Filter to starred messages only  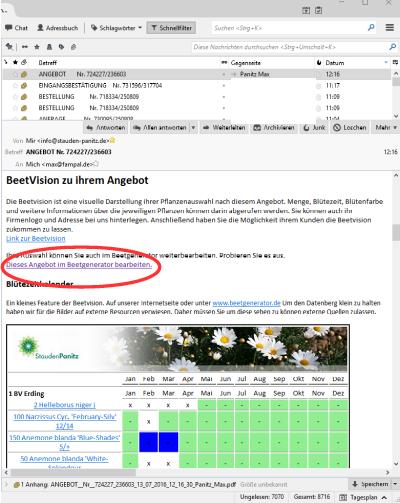click(x=37, y=47)
